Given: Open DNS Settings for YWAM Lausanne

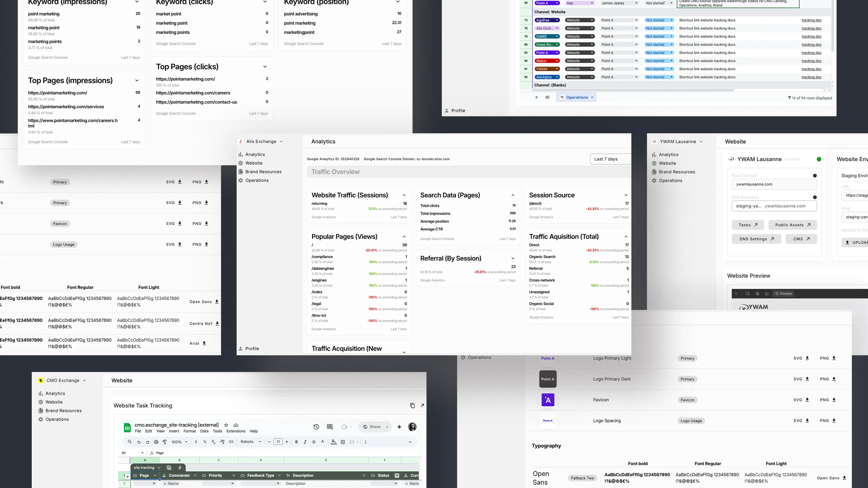Looking at the screenshot, I should coord(756,239).
